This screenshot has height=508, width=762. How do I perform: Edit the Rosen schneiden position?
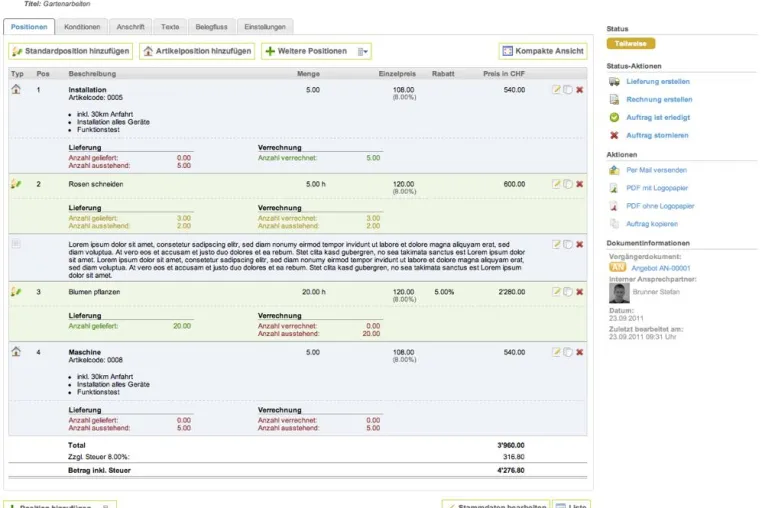click(x=556, y=184)
